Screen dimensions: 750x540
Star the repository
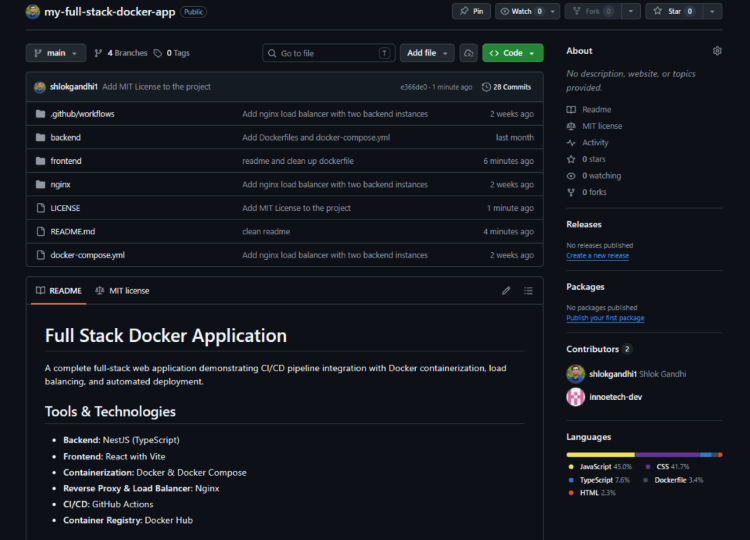674,11
